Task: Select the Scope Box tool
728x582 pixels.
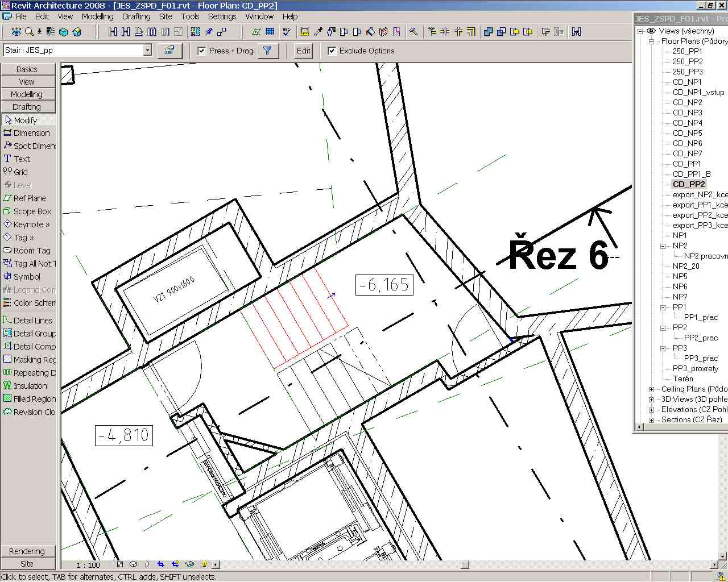Action: (28, 211)
